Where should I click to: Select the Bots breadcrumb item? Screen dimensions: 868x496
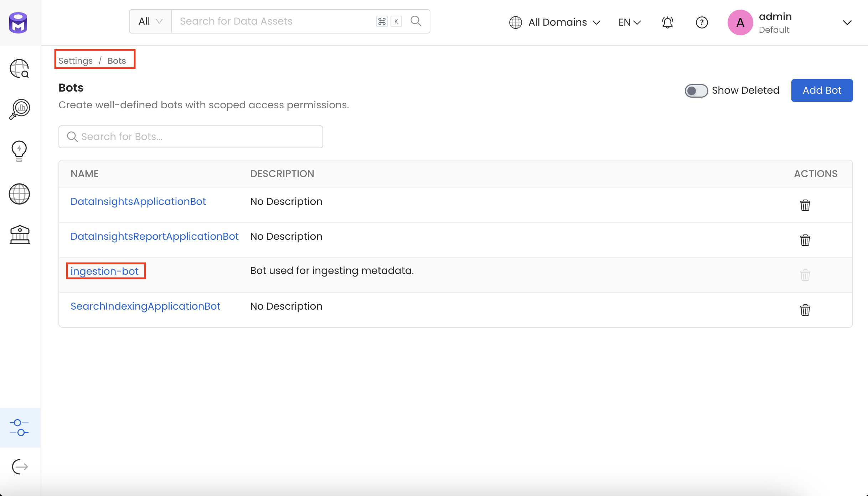click(x=117, y=61)
